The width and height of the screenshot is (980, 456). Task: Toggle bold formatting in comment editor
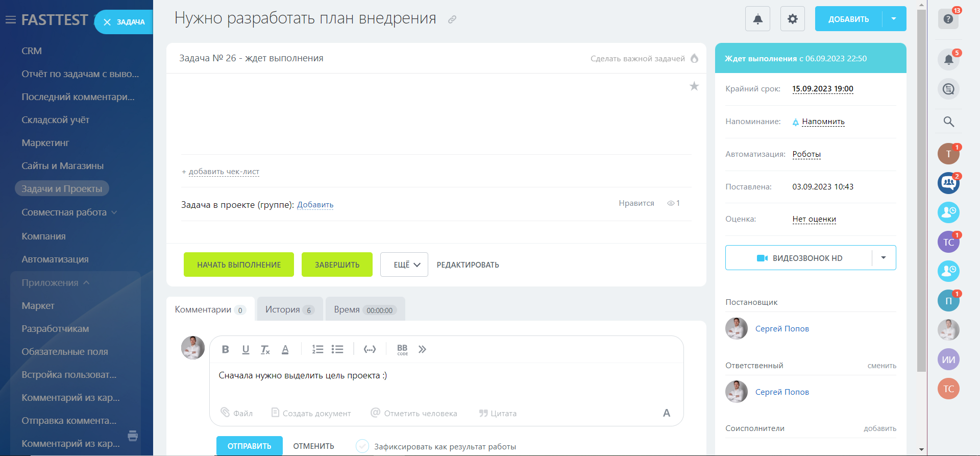[x=225, y=349]
